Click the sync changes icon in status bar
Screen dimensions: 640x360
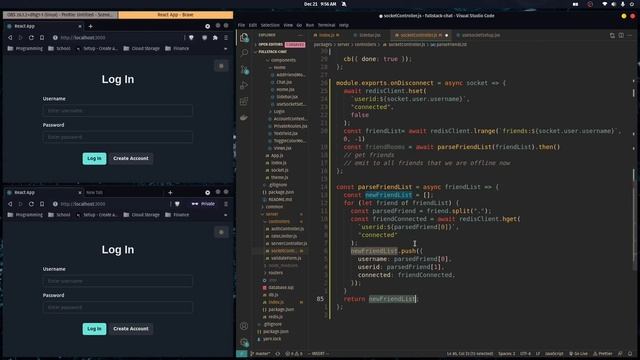coord(278,353)
